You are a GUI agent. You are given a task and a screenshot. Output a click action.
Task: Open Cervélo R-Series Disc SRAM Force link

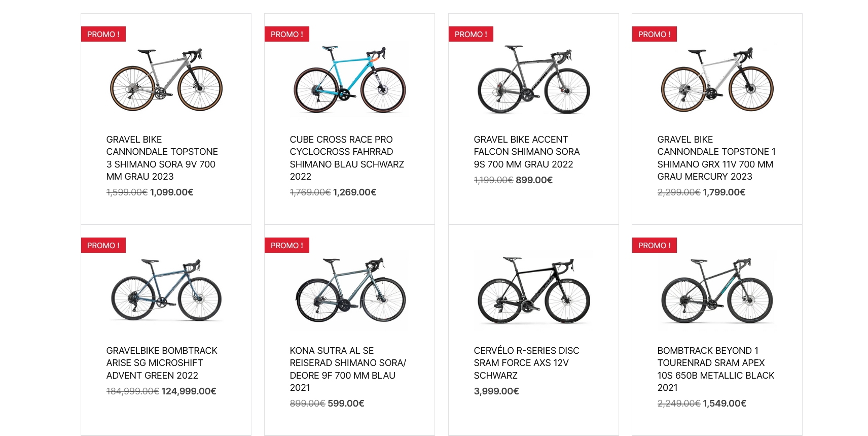coord(526,363)
